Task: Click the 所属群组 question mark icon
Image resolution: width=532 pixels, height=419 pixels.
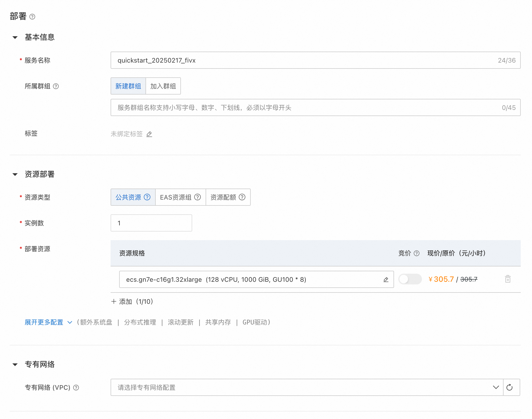Action: pyautogui.click(x=56, y=86)
